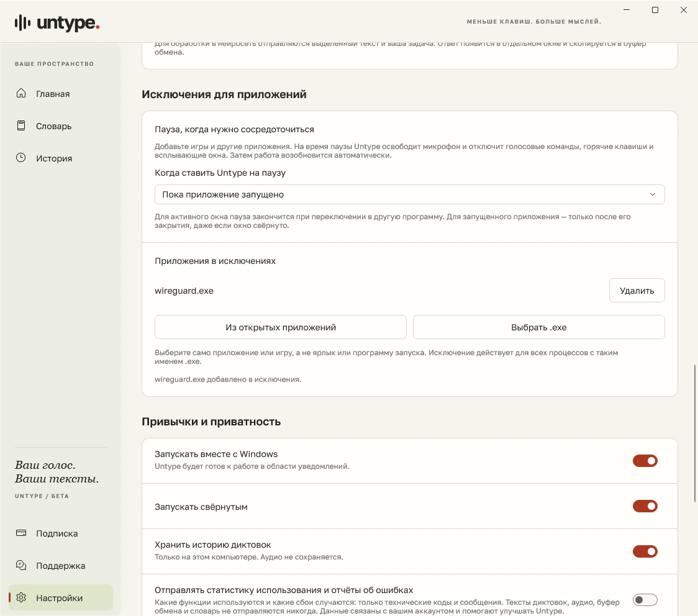The image size is (698, 616).
Task: Click the 'Исключения для приложений' heading
Action: click(224, 94)
